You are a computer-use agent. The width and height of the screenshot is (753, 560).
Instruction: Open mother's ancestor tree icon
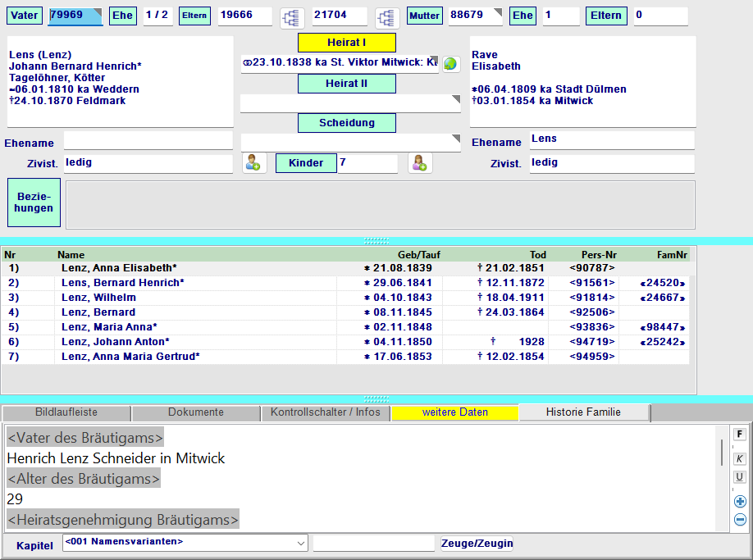pos(387,17)
